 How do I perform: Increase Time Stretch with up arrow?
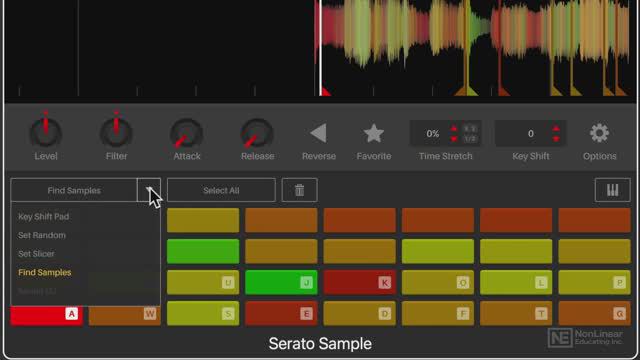tap(454, 129)
